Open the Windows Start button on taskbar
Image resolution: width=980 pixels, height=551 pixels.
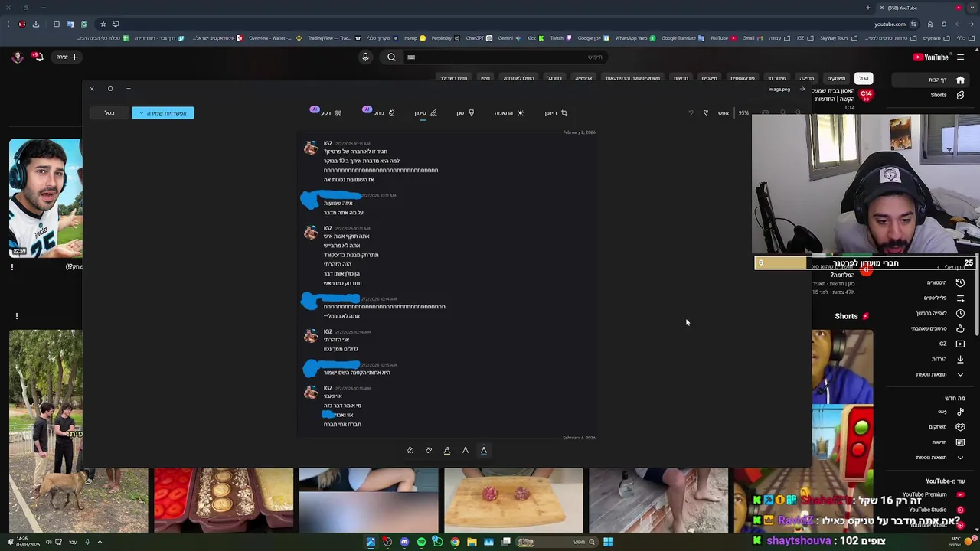tap(607, 542)
